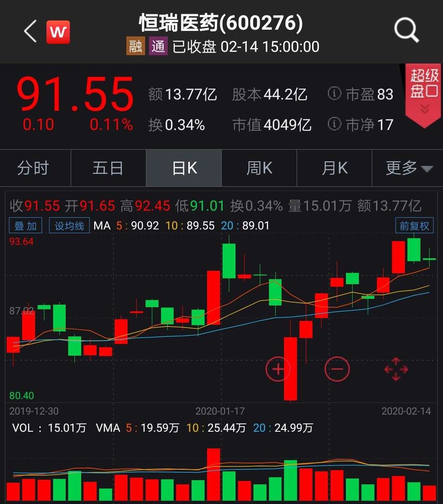This screenshot has height=504, width=443.
Task: Expand the 超级盘口 ribbon
Action: pos(424,95)
